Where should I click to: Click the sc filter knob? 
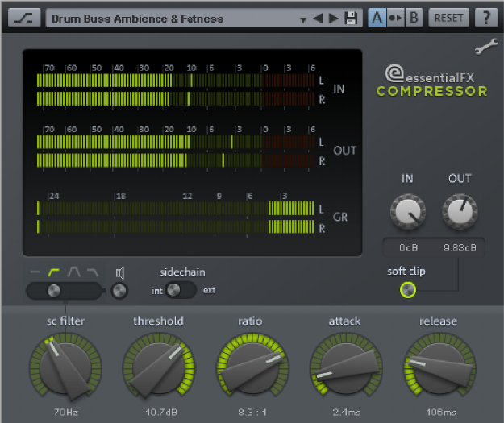tap(65, 367)
